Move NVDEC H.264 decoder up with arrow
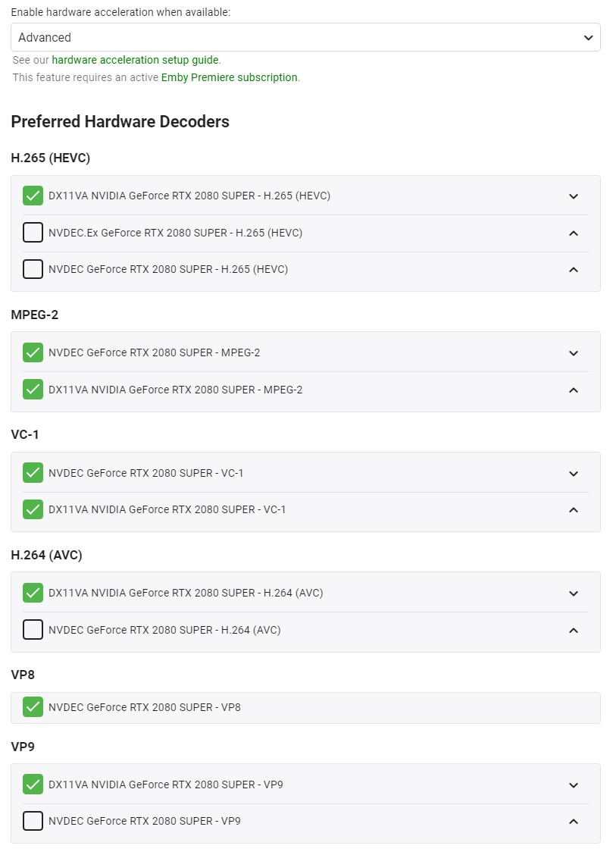 point(574,631)
